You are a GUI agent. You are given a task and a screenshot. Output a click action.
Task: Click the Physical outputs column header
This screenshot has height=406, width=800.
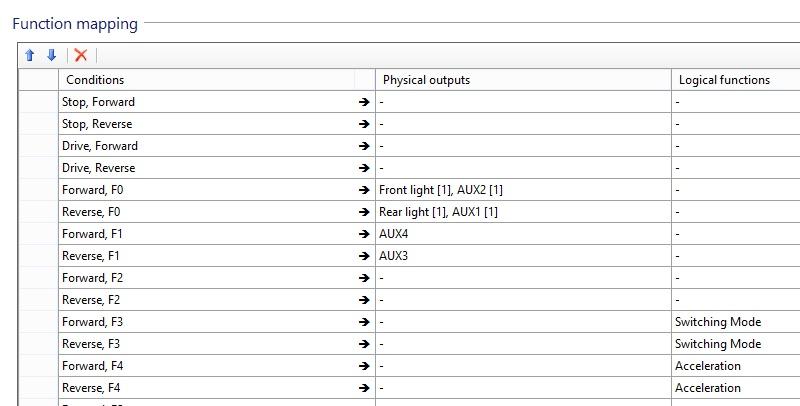[x=523, y=80]
